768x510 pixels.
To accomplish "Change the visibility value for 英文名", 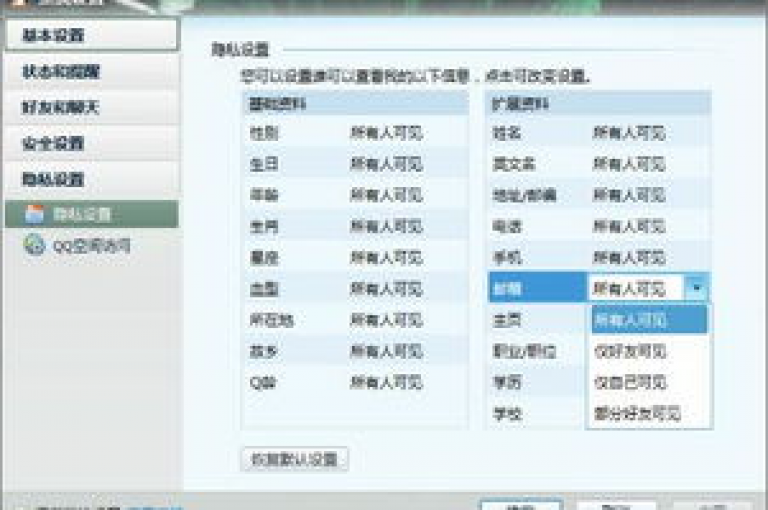I will coord(629,164).
